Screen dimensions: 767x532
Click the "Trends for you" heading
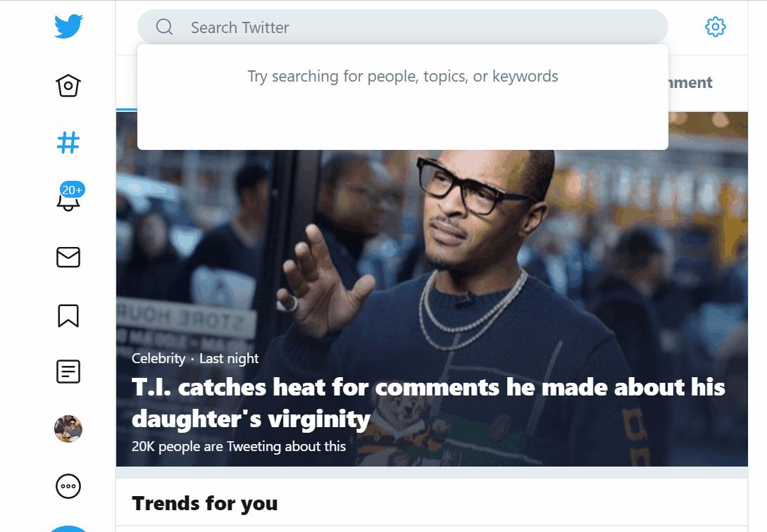coord(205,504)
